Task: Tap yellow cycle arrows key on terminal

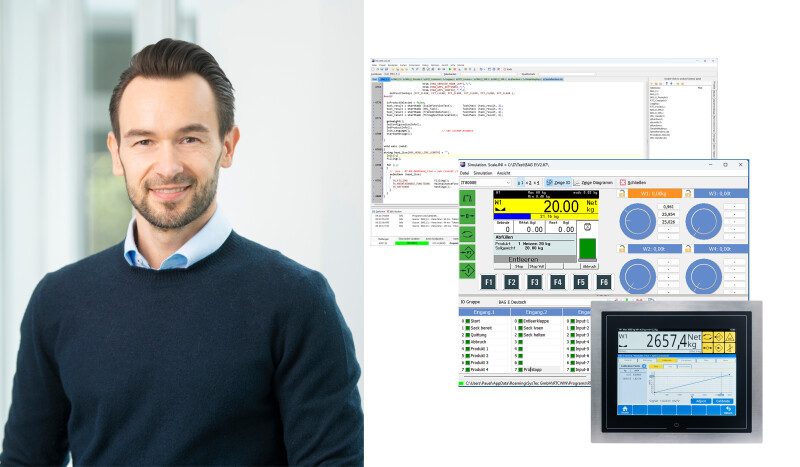Action: click(x=708, y=337)
